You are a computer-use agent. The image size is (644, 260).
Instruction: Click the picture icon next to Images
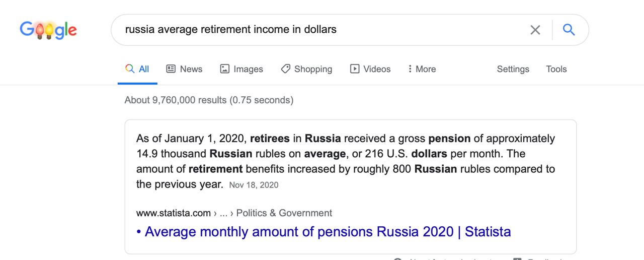point(225,69)
